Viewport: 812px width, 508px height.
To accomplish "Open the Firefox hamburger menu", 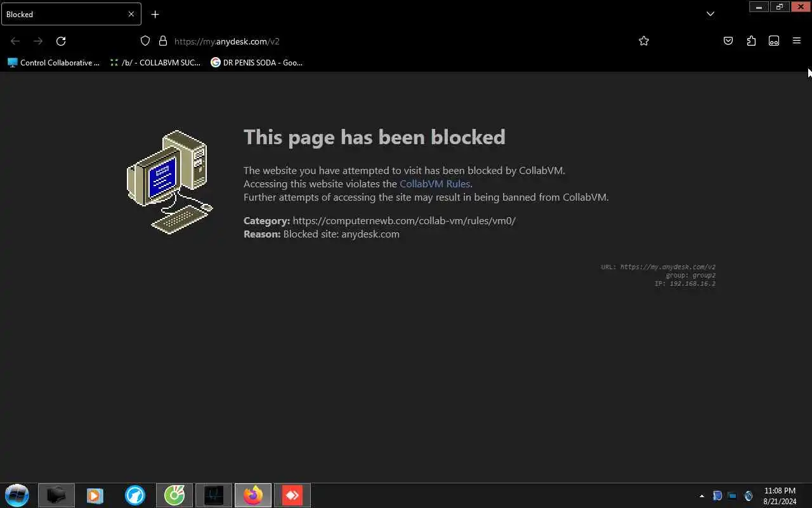I will click(797, 41).
